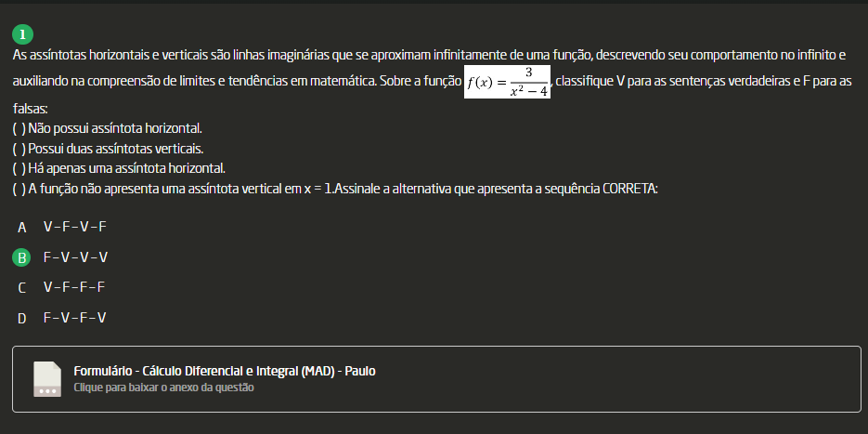Click the empty parentheses before "Há apenas uma assíntota horizontal"

[x=19, y=168]
